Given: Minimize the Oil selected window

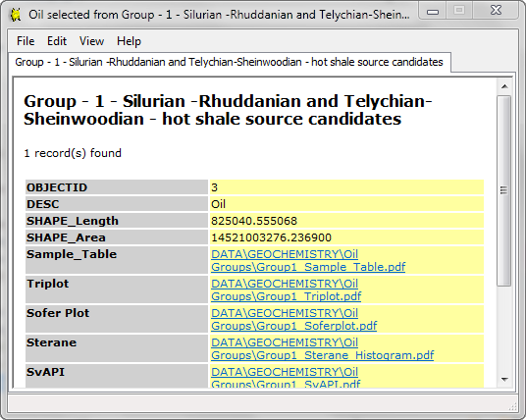Looking at the screenshot, I should pos(433,12).
